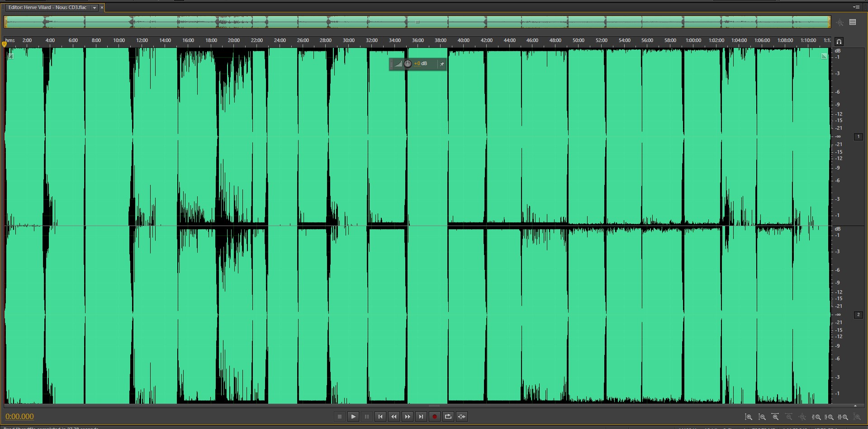Viewport: 868px width, 429px height.
Task: Open the editor file dropdown arrow
Action: (94, 8)
